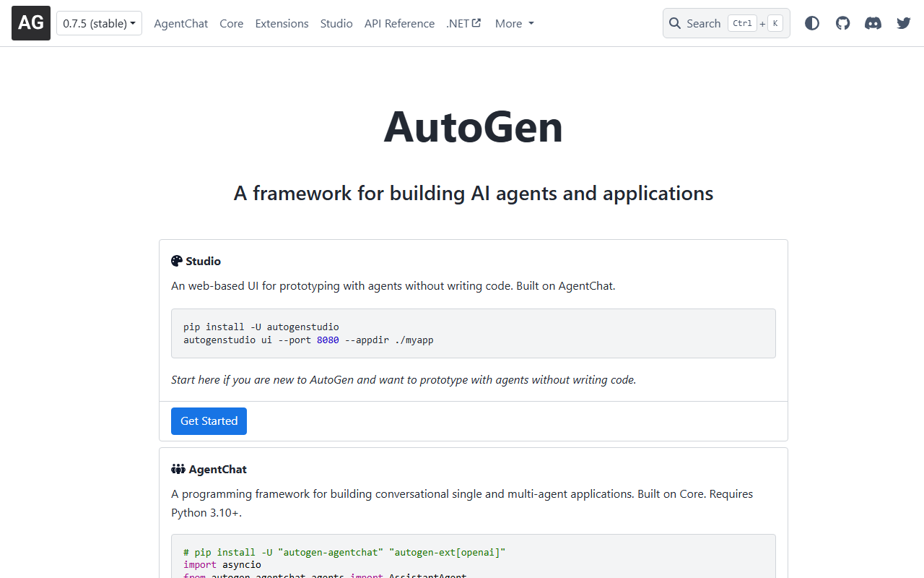The width and height of the screenshot is (924, 578).
Task: Click the 'pip install -U autogenstudio' code line
Action: point(261,327)
